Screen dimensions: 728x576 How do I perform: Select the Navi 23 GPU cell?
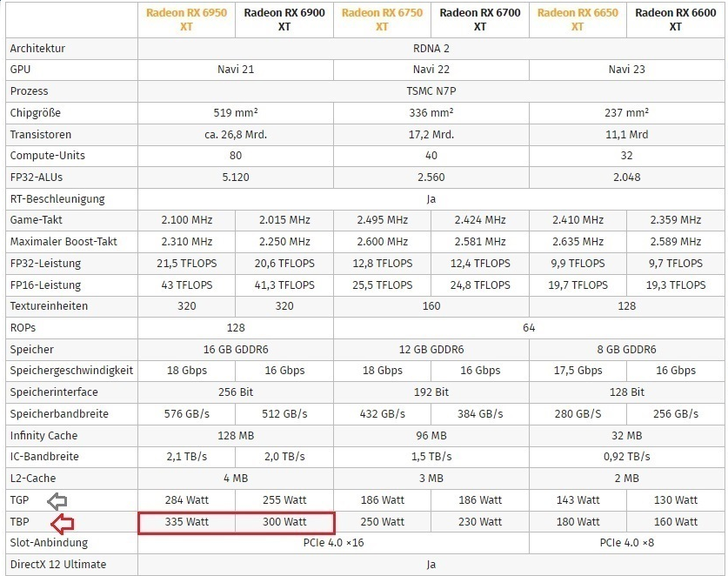[x=627, y=70]
